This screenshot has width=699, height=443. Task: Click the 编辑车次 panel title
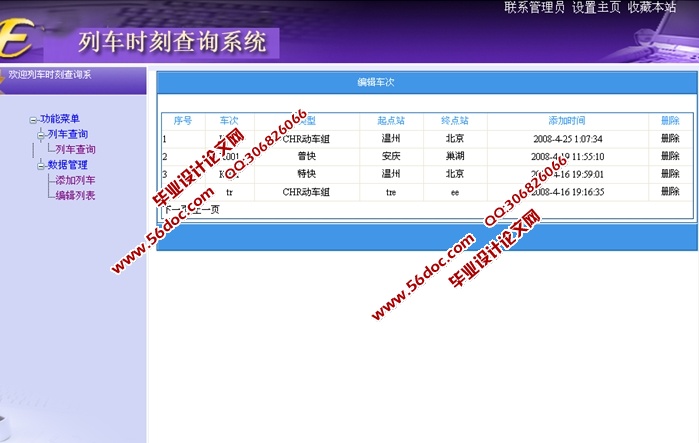point(376,82)
